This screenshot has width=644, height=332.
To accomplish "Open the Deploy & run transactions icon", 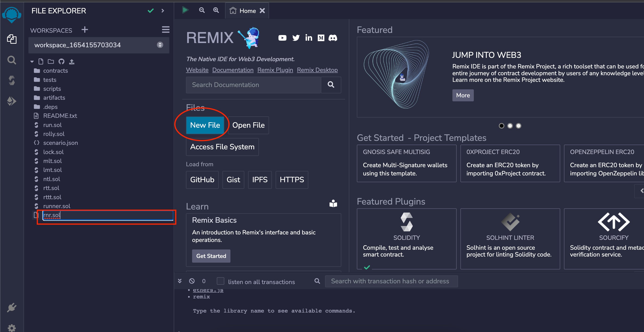I will click(12, 101).
